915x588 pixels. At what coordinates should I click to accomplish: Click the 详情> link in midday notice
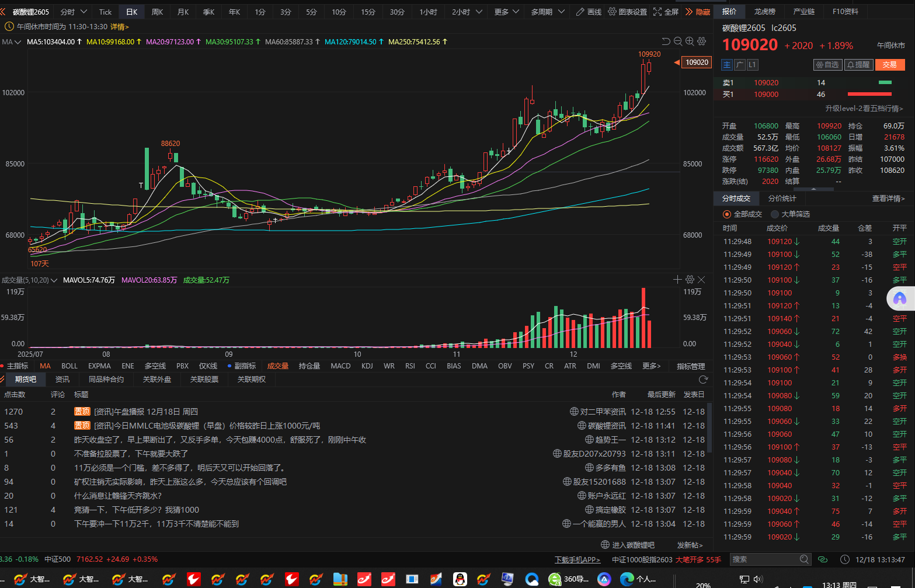click(x=119, y=27)
